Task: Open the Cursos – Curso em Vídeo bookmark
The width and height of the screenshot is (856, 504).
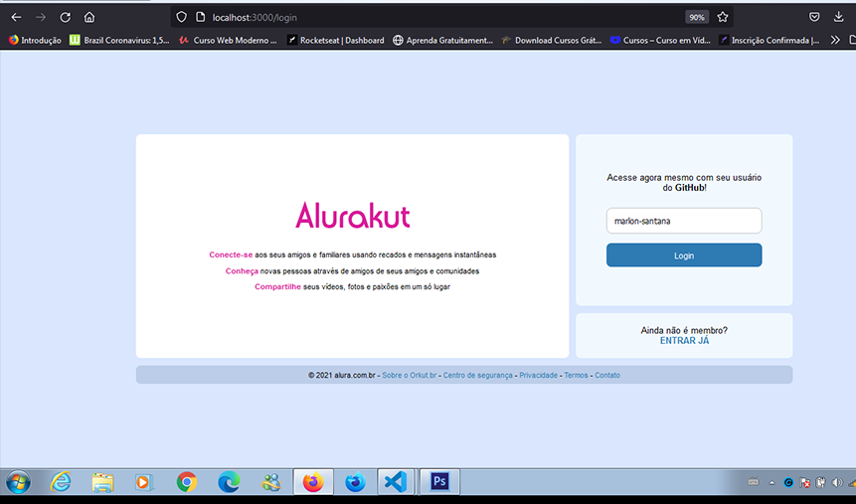Action: (x=660, y=41)
